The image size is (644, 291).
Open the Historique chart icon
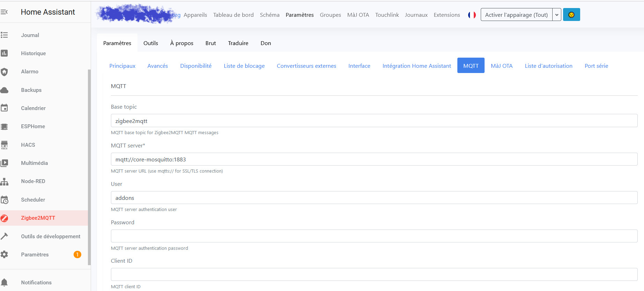[4, 53]
